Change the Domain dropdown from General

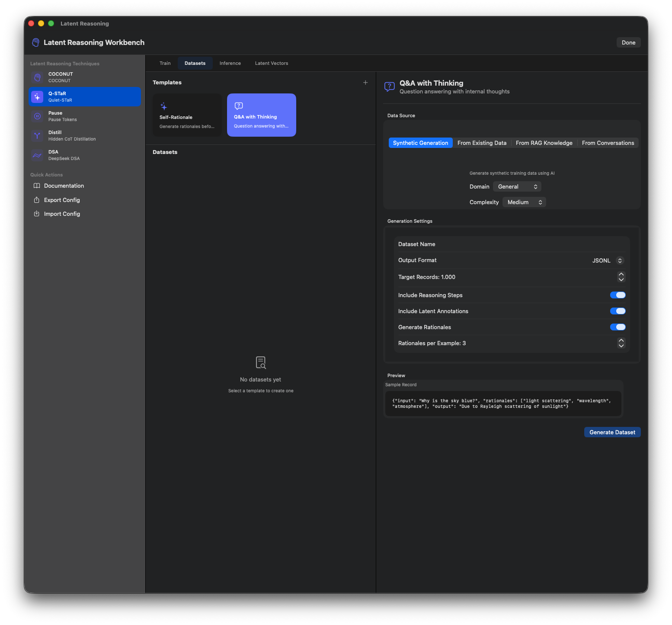(517, 186)
